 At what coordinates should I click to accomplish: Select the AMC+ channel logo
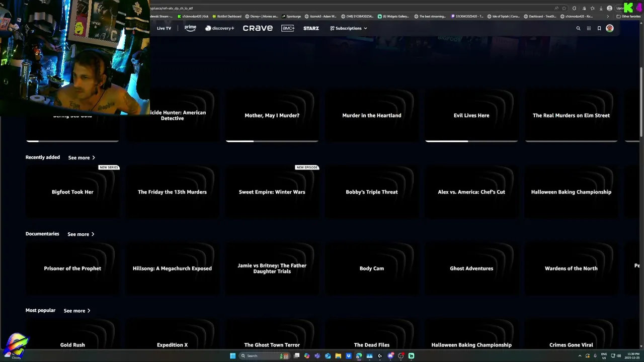click(x=288, y=28)
